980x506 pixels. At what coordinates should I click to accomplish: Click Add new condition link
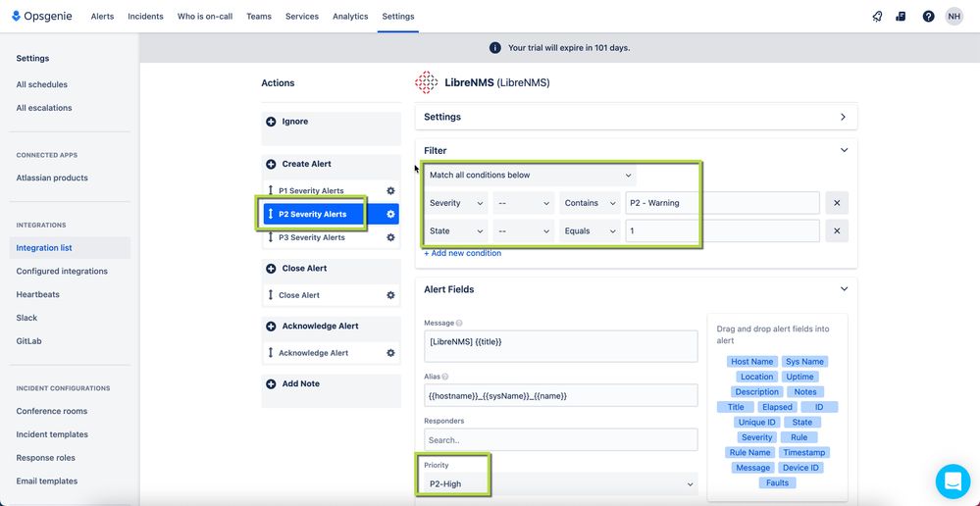pyautogui.click(x=462, y=253)
